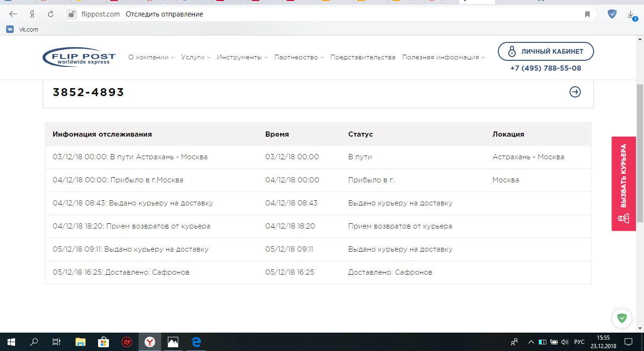Viewport: 644px width, 351px height.
Task: Click the padlock site security icon
Action: 72,14
